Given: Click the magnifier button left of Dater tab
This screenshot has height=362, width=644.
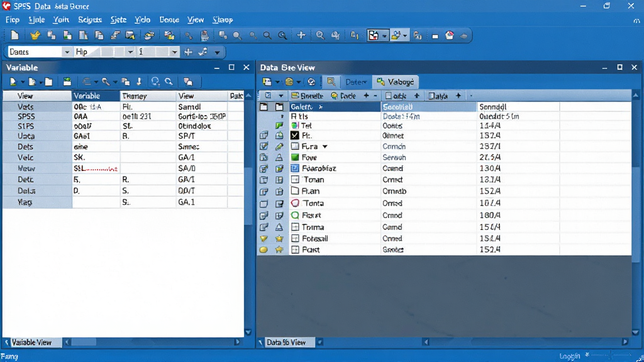Looking at the screenshot, I should pyautogui.click(x=331, y=82).
